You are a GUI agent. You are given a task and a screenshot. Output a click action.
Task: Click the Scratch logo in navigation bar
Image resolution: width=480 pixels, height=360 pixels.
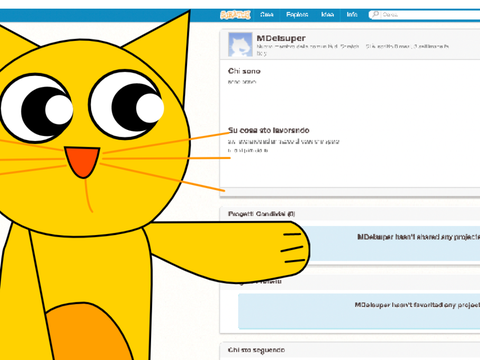[235, 15]
